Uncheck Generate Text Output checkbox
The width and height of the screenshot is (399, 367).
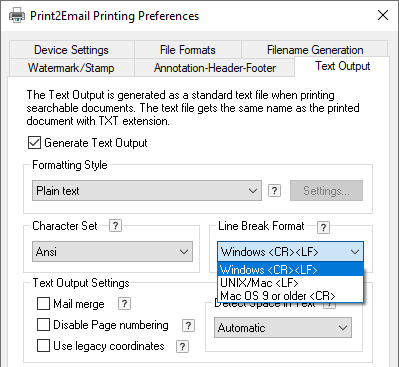point(34,143)
